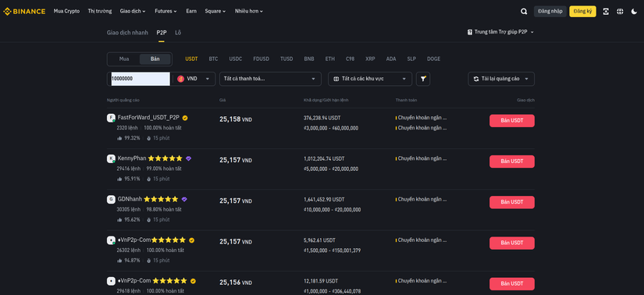Select the TUSD coin tab
Viewport: 644px width, 295px height.
point(286,59)
